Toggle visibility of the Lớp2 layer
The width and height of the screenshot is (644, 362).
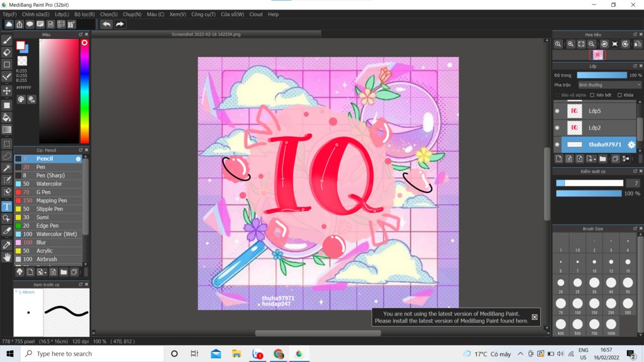pyautogui.click(x=557, y=128)
